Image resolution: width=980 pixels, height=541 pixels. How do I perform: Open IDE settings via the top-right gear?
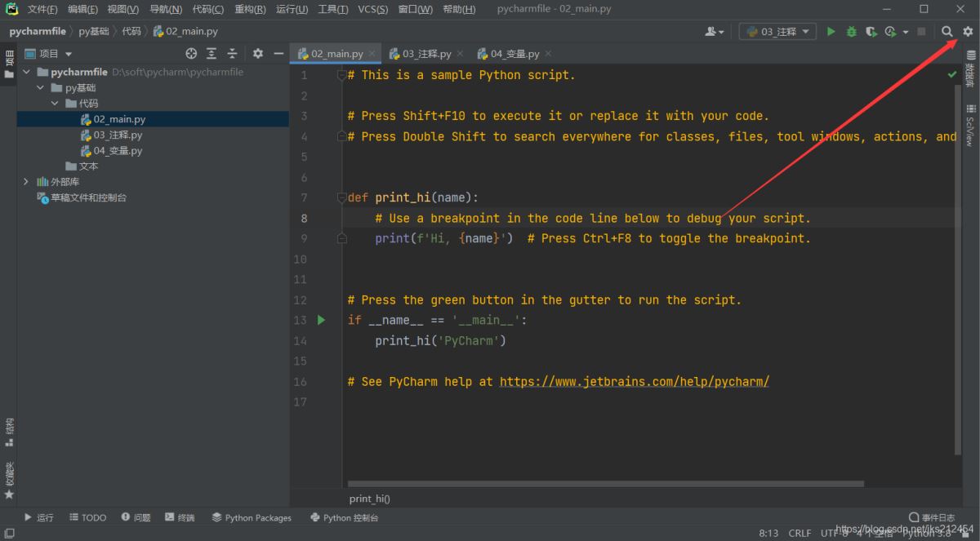pos(968,32)
